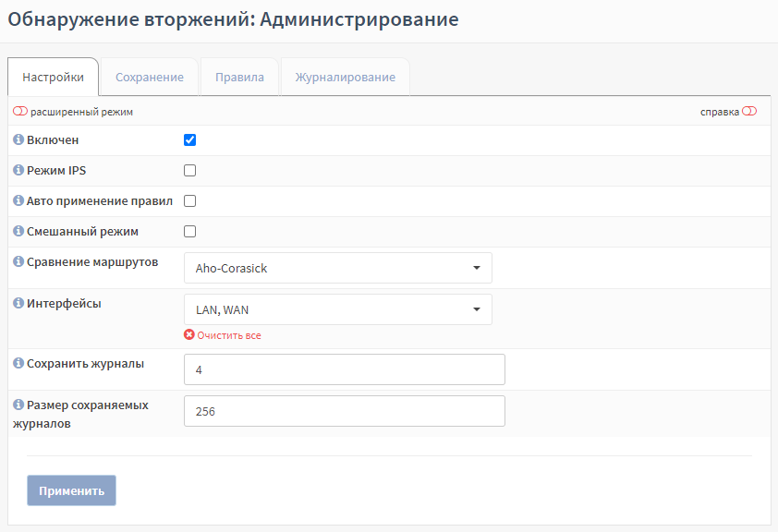Viewport: 778px width, 532px height.
Task: Toggle расширенный режим switch
Action: click(20, 111)
